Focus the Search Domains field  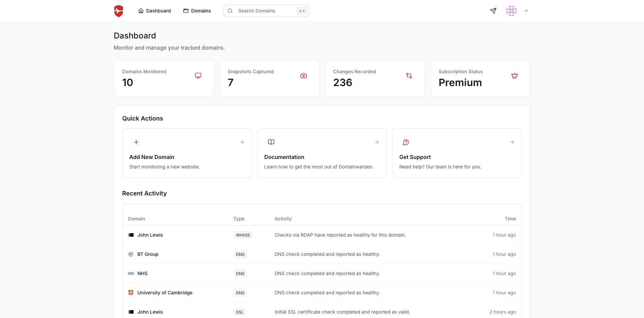coord(266,11)
